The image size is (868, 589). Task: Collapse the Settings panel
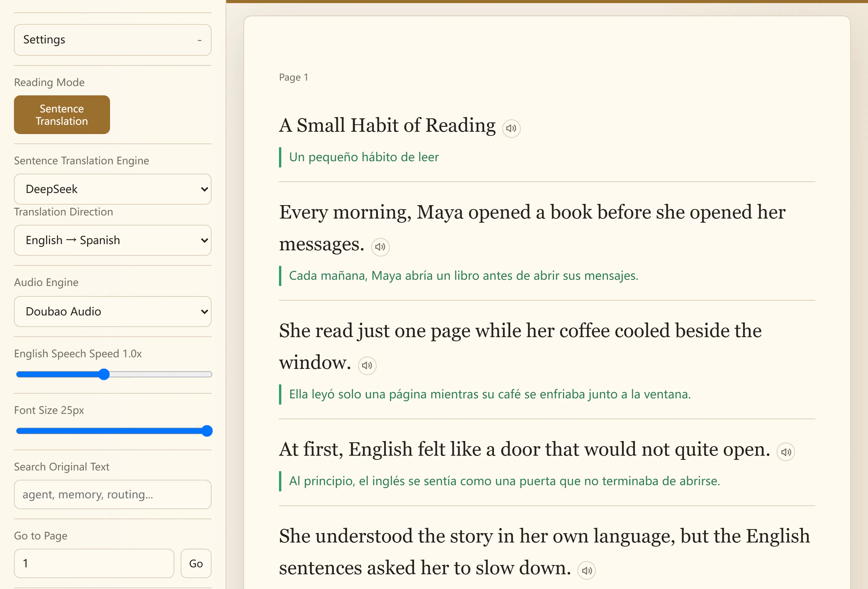(113, 40)
